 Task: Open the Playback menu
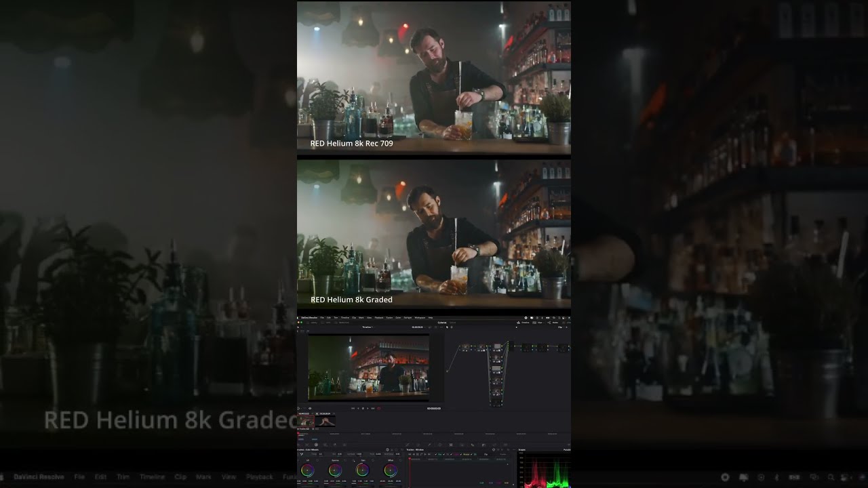[379, 317]
